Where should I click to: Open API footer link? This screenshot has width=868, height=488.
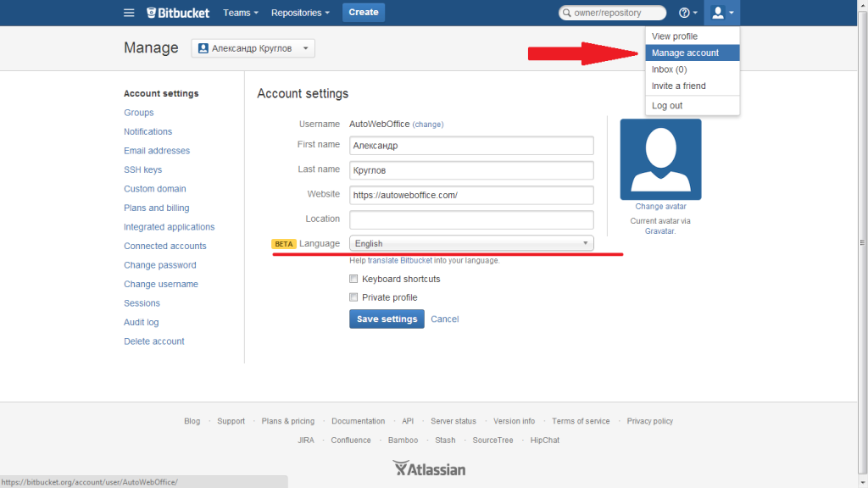(408, 421)
